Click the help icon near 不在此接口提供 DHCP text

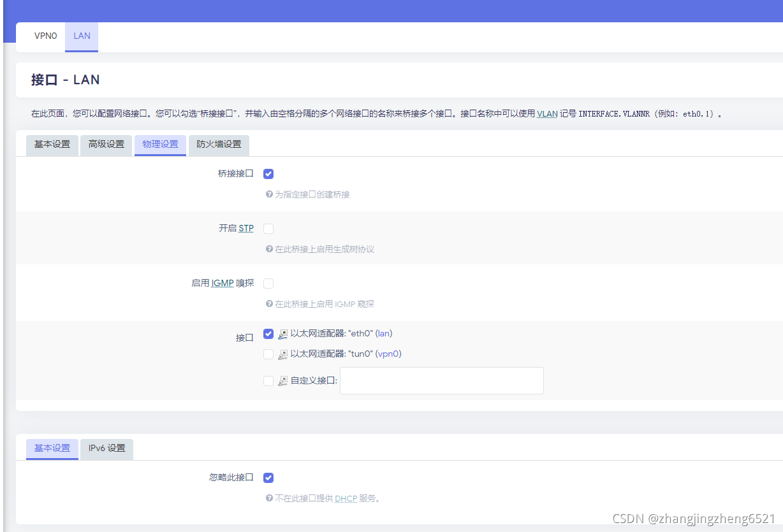pos(268,498)
